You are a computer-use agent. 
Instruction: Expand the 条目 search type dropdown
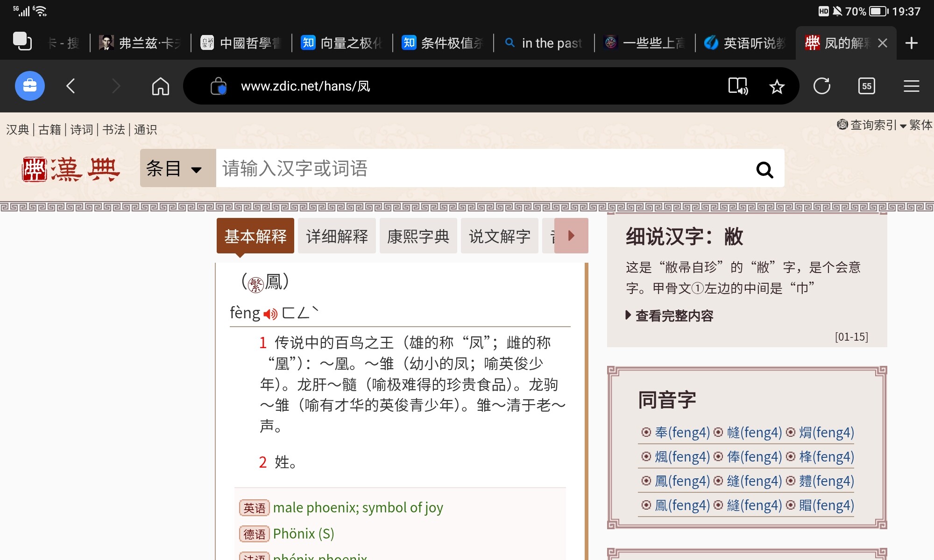point(177,168)
